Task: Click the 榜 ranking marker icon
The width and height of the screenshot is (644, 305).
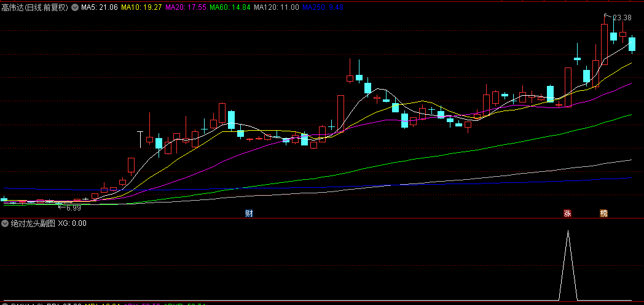Action: pyautogui.click(x=603, y=213)
